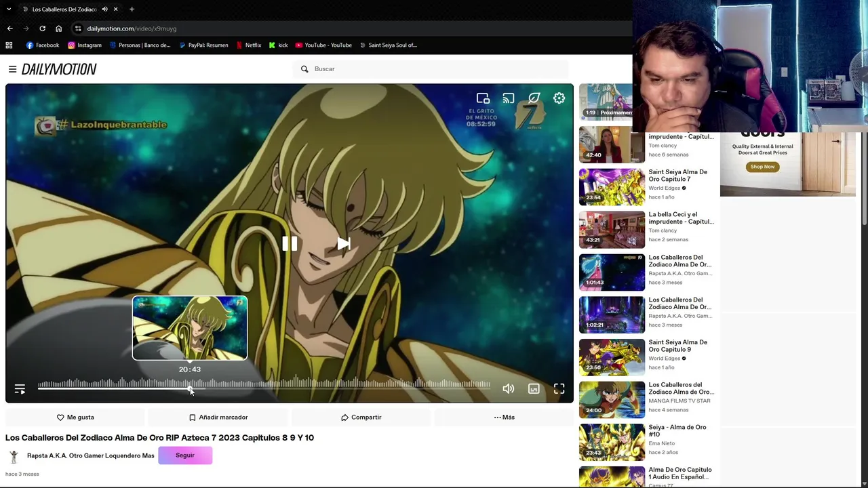Click the 1:01:43 Caballeros Del Zodiaco thumbnail
The image size is (868, 488).
click(x=612, y=272)
